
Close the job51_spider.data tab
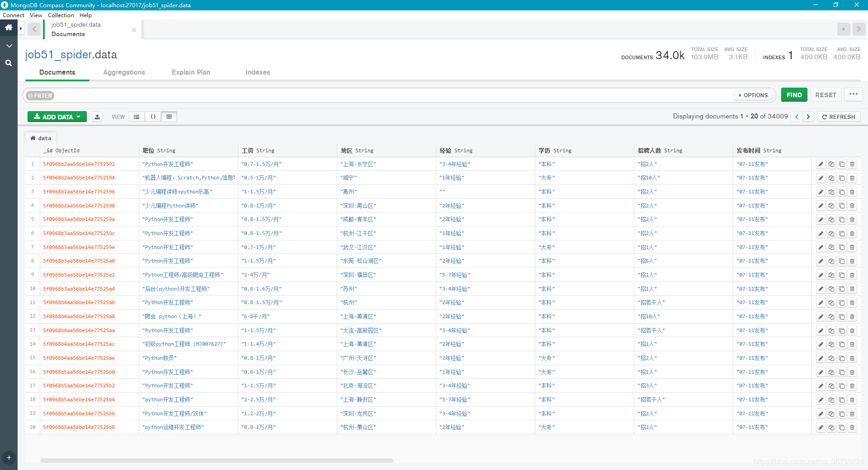click(134, 30)
